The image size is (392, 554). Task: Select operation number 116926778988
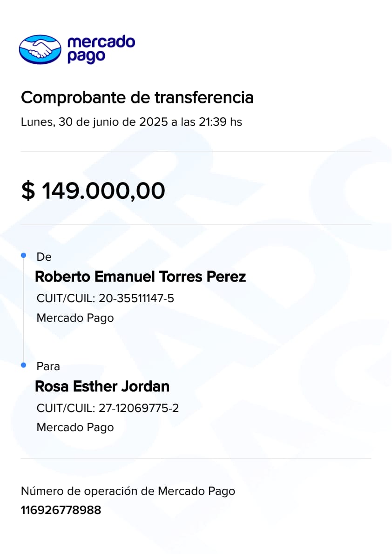(x=61, y=510)
